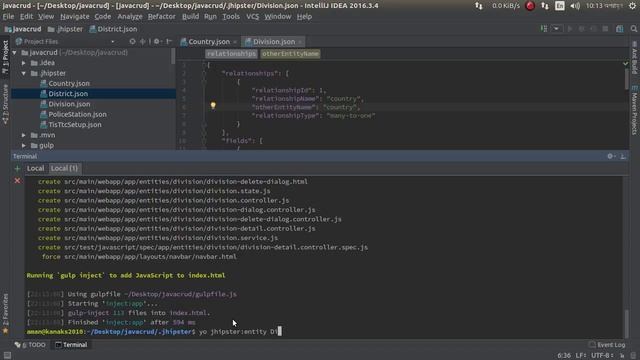This screenshot has width=640, height=360.
Task: Click the relationships breadcrumb in editor
Action: click(x=231, y=54)
